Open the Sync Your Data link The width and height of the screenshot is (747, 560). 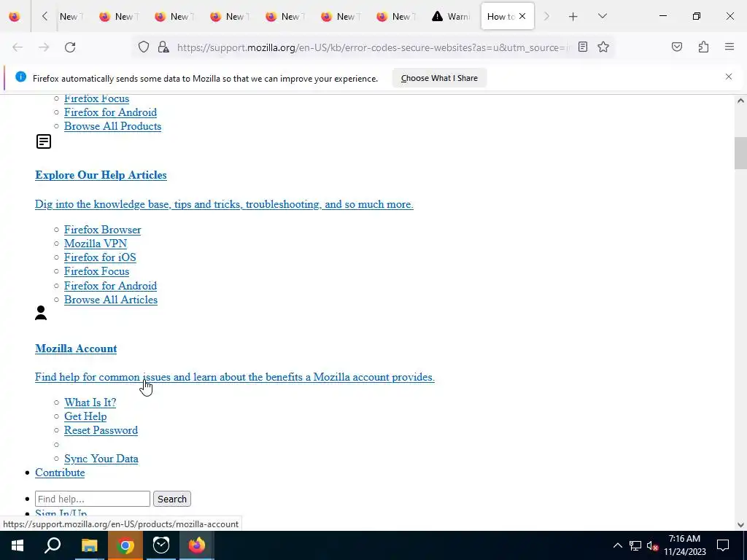pos(101,459)
